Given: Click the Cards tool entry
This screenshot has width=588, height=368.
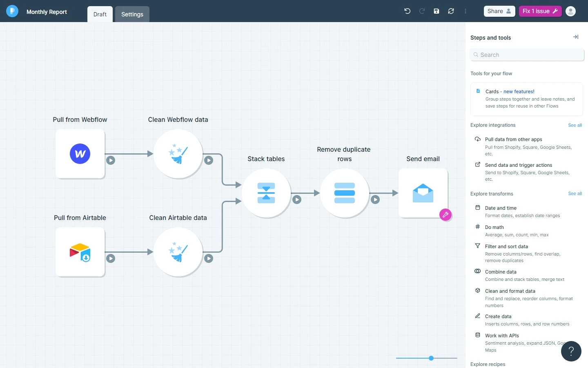Looking at the screenshot, I should click(x=527, y=99).
